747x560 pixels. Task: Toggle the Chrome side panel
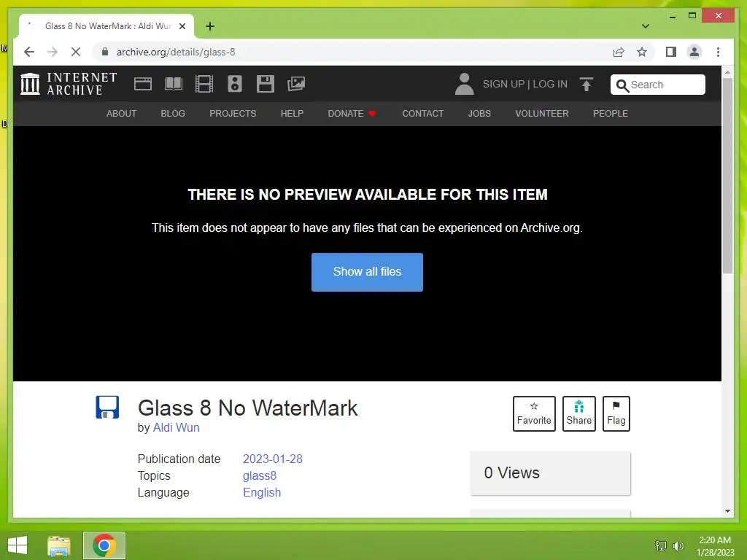[x=671, y=52]
